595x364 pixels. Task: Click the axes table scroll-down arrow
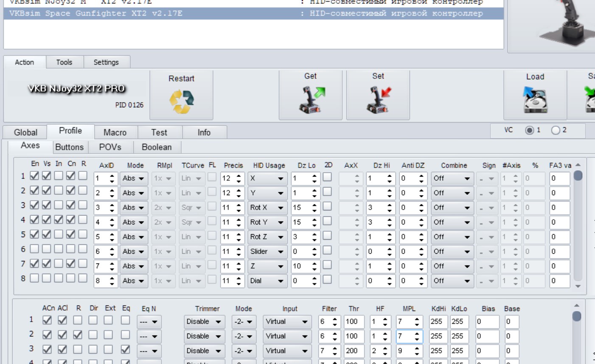(x=578, y=286)
